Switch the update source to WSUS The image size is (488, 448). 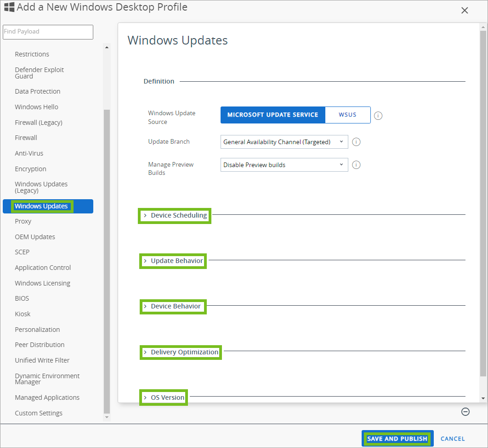(347, 115)
